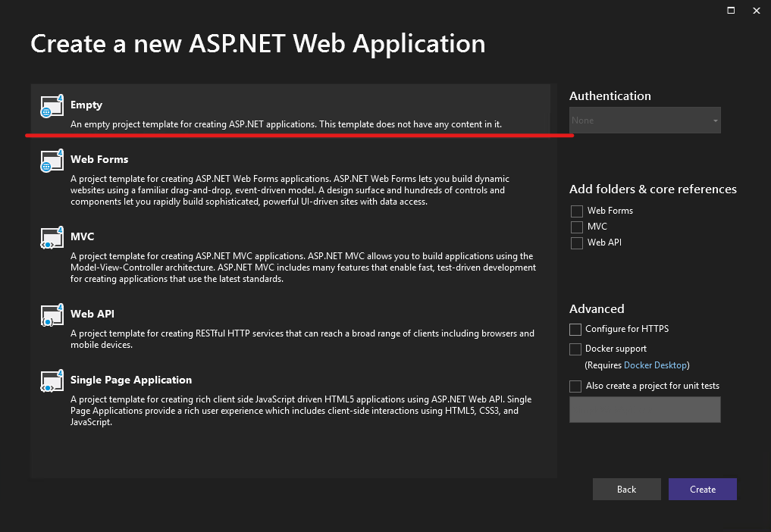Click the Single Page Application template icon

click(52, 381)
